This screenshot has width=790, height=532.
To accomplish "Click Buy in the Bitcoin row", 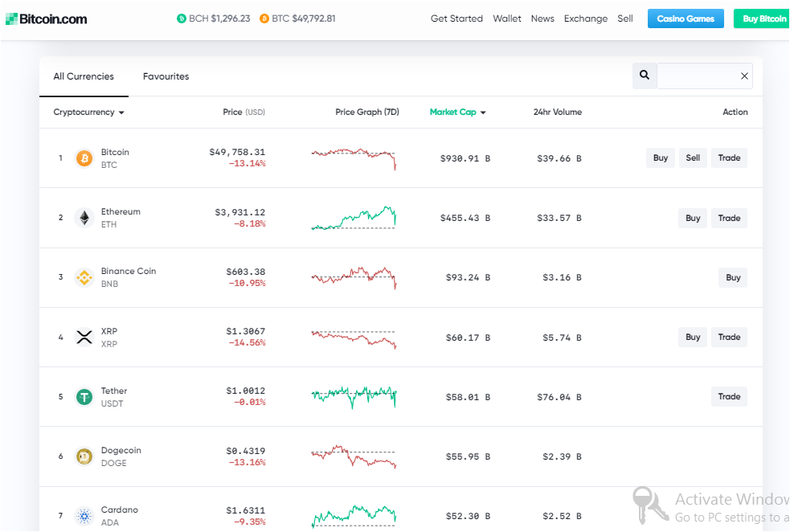I will pos(661,158).
